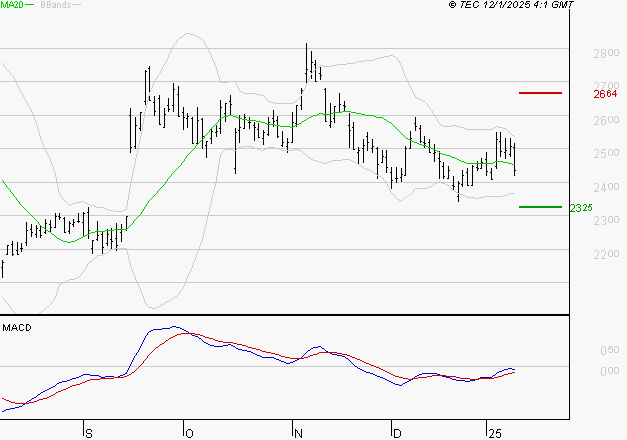627x440 pixels.
Task: Select the 2325 support price label
Action: point(581,208)
